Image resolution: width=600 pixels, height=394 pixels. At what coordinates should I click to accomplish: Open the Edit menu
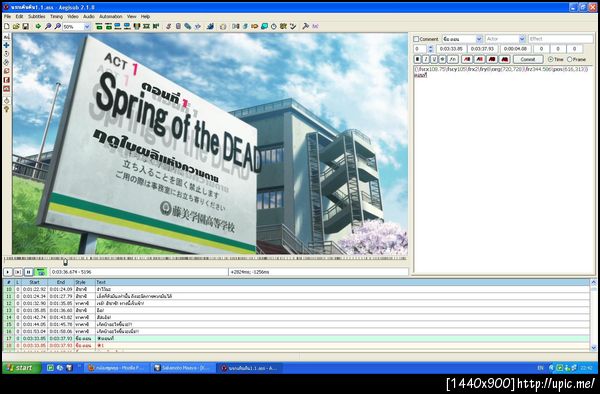point(19,16)
